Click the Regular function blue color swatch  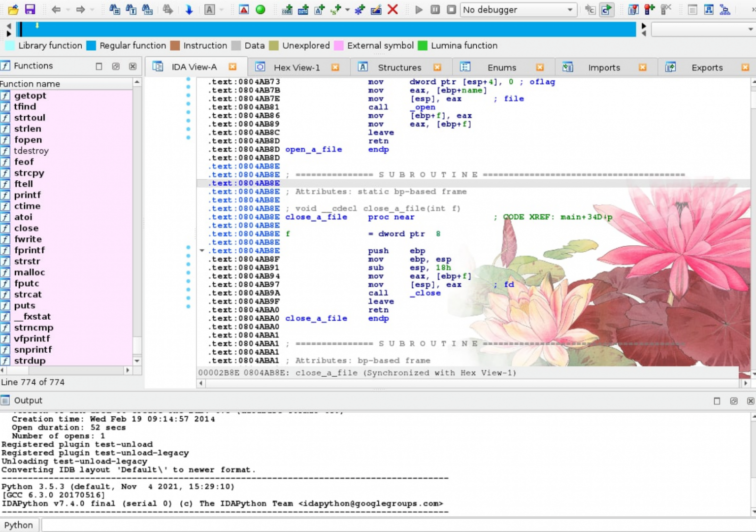(91, 45)
